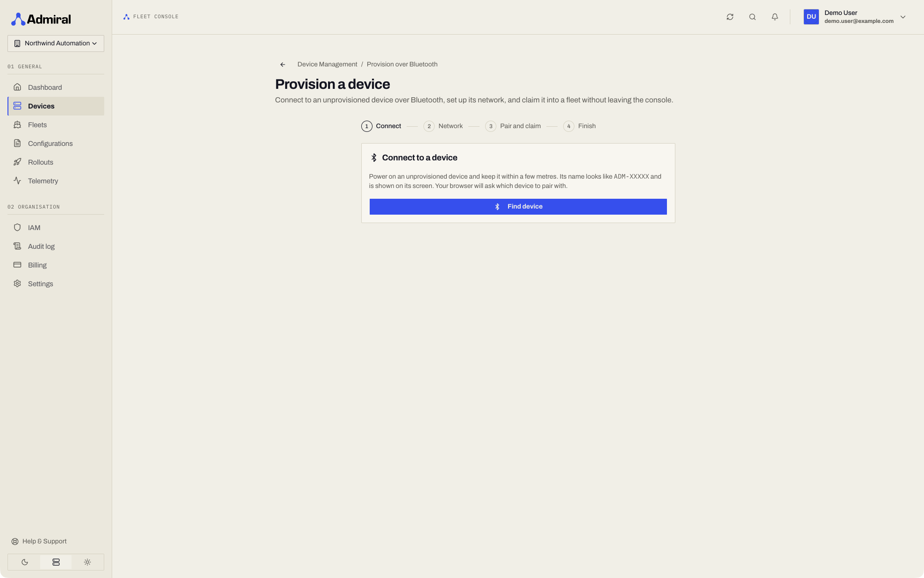Switch to light theme sun toggle
Image resolution: width=924 pixels, height=578 pixels.
click(x=87, y=562)
